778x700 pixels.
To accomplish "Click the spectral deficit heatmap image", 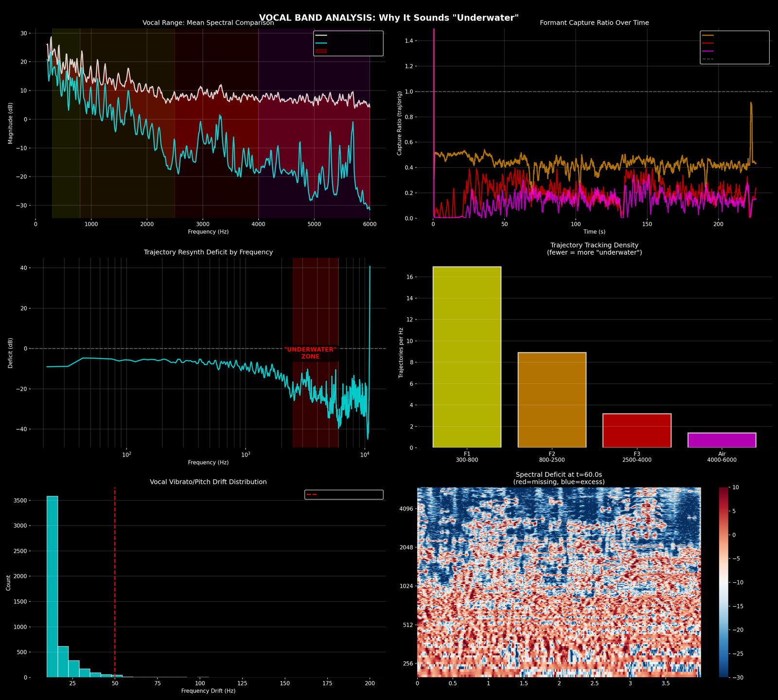I will 559,582.
